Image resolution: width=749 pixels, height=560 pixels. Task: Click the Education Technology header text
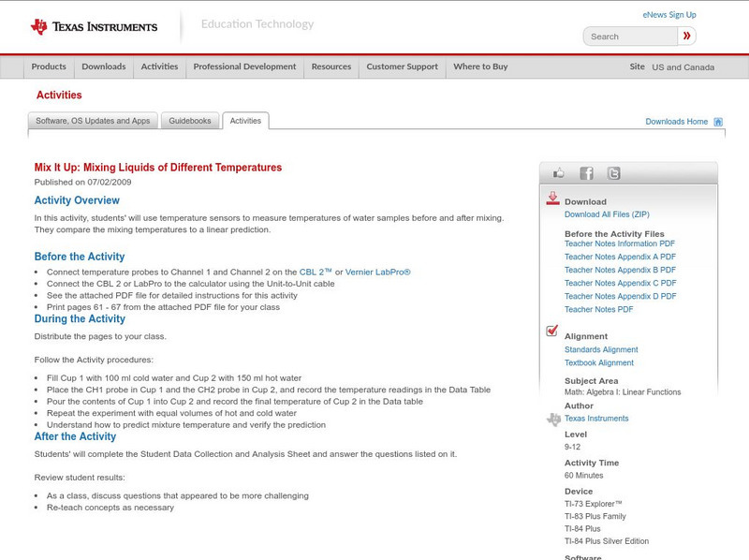(x=257, y=24)
